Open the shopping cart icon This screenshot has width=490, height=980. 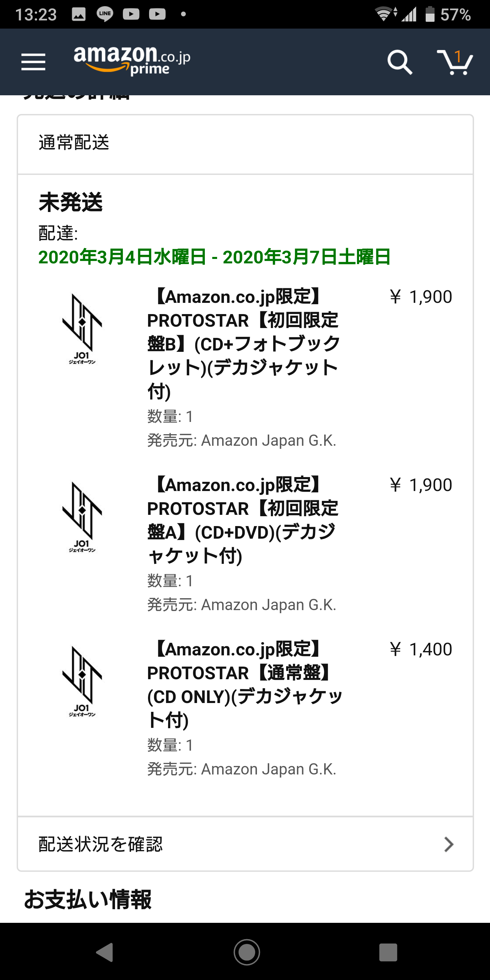pos(455,62)
